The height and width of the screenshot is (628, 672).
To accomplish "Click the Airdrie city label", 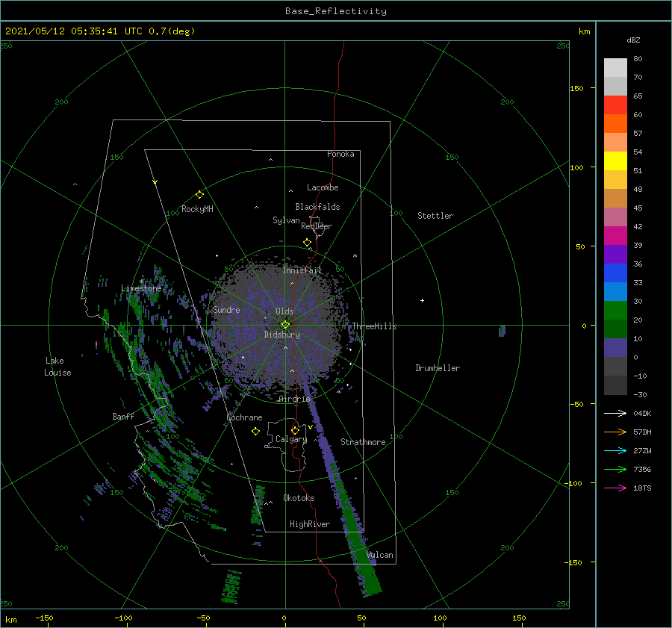I will click(294, 399).
